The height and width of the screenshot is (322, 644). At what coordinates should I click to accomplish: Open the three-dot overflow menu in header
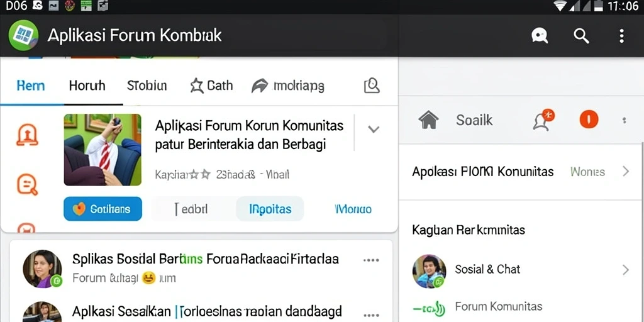pyautogui.click(x=621, y=36)
